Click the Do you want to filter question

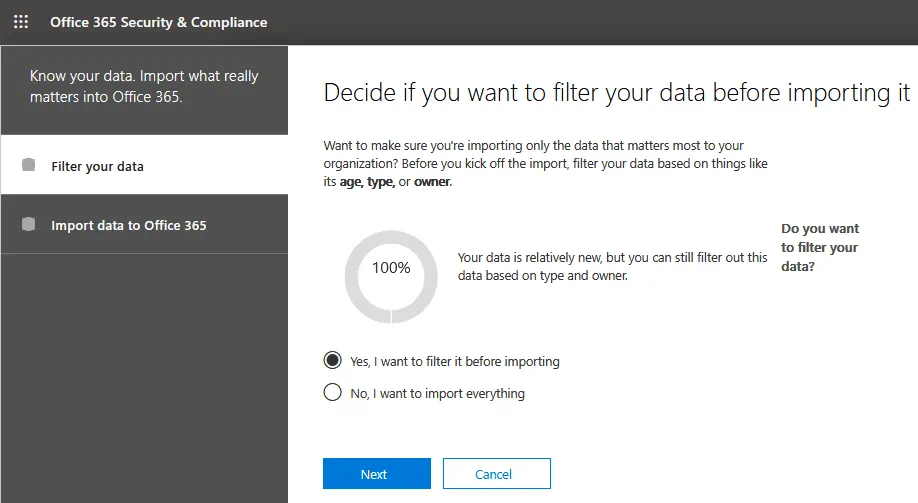pyautogui.click(x=820, y=248)
